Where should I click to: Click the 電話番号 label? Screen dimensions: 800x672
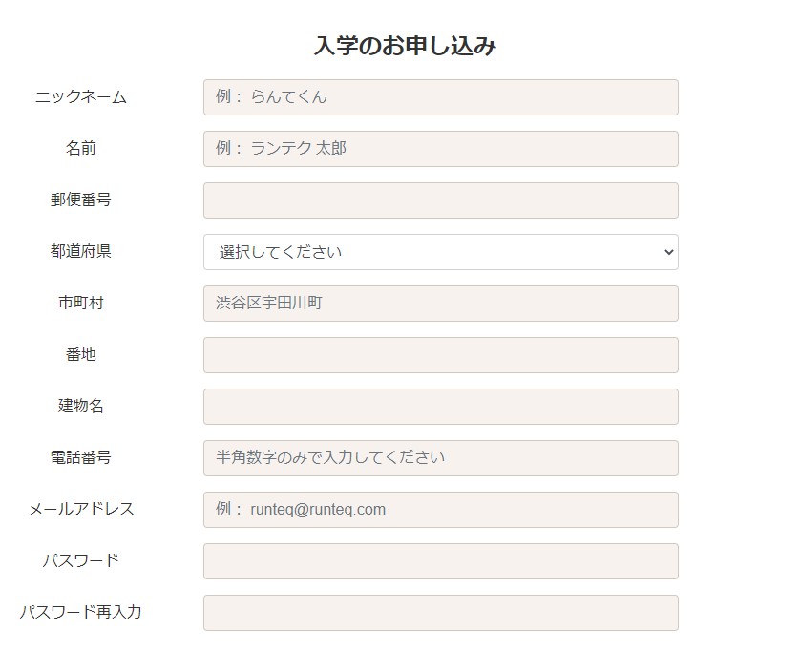(x=80, y=457)
